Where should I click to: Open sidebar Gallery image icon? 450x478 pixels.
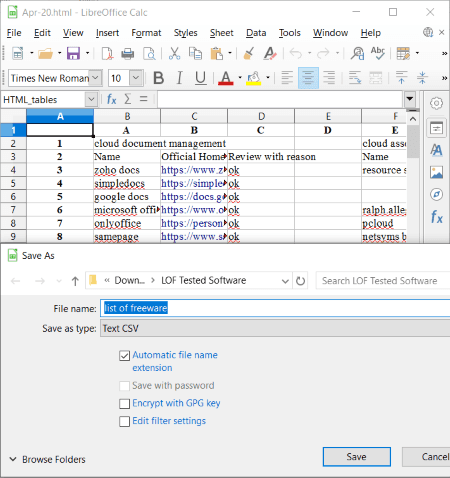pyautogui.click(x=436, y=173)
